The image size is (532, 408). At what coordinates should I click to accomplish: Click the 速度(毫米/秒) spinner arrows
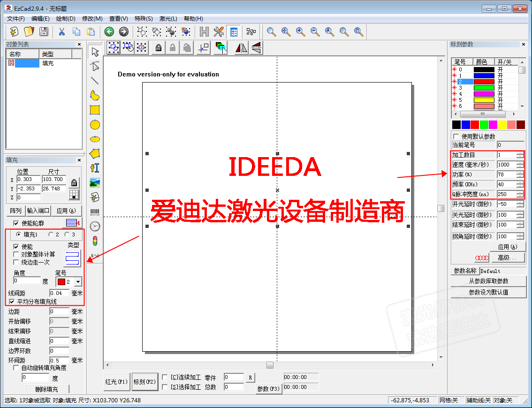pyautogui.click(x=520, y=165)
